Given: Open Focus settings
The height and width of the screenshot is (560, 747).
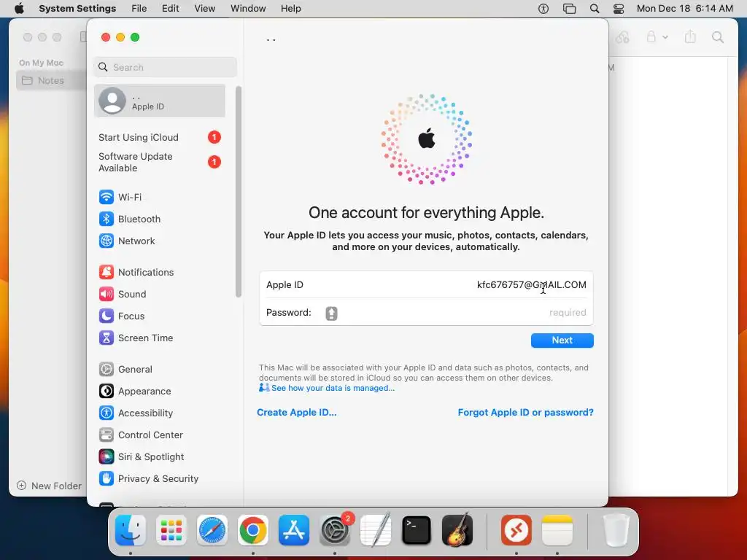Looking at the screenshot, I should (122, 316).
